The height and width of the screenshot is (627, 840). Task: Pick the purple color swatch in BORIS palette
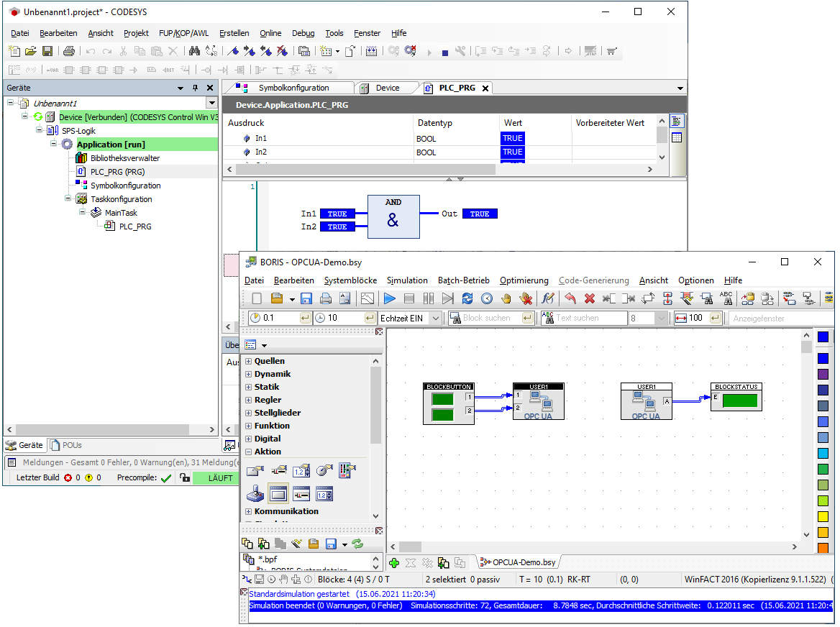(x=823, y=375)
